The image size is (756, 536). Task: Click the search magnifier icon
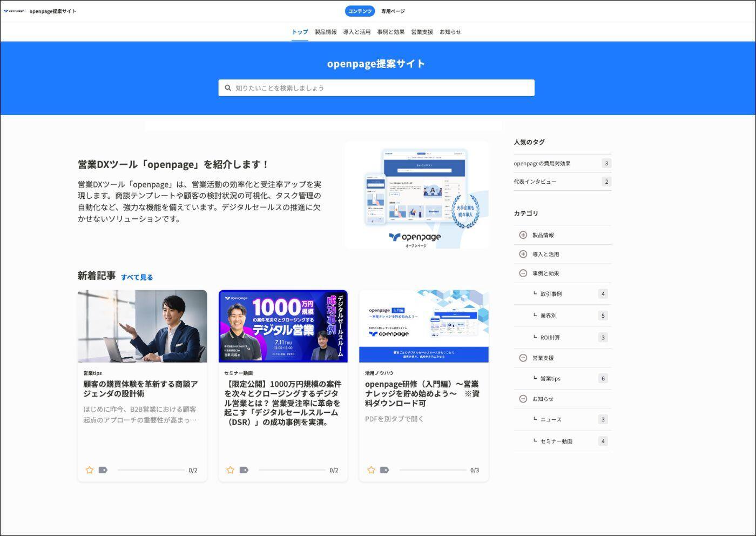point(228,88)
